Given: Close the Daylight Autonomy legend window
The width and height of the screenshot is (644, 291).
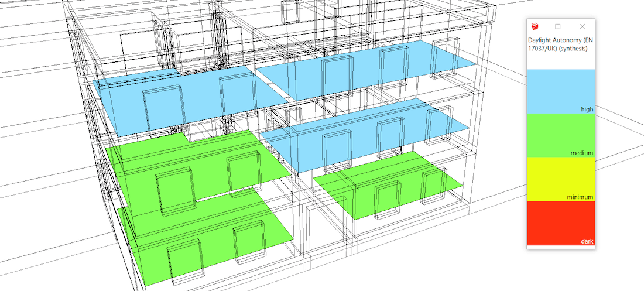Looking at the screenshot, I should tap(582, 26).
